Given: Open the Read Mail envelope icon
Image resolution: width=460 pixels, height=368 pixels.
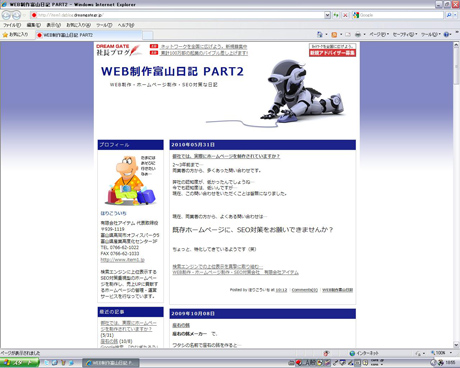Looking at the screenshot, I should click(348, 34).
